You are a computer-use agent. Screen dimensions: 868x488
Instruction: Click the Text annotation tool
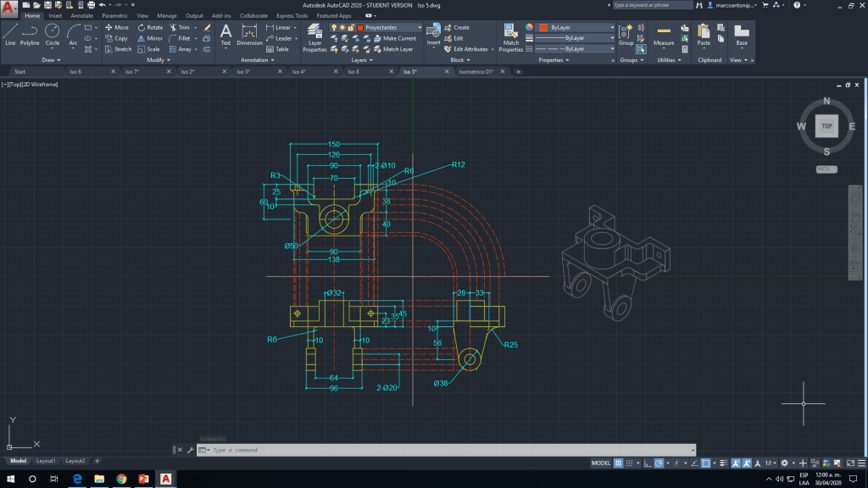click(x=225, y=34)
